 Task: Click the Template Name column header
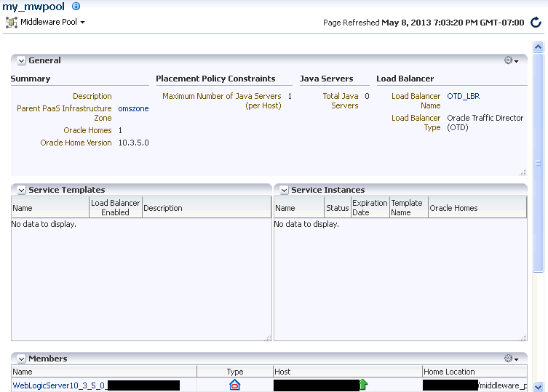408,207
